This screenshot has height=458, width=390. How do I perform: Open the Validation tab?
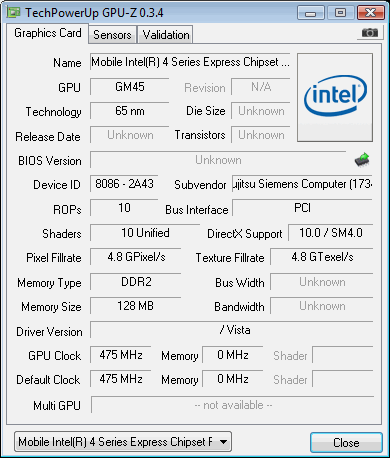click(166, 35)
